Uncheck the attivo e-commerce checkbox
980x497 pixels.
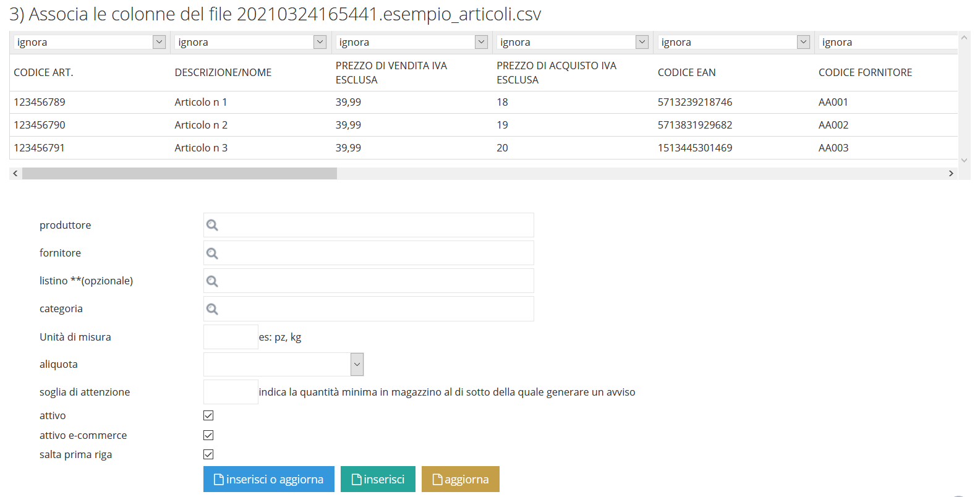[x=208, y=435]
